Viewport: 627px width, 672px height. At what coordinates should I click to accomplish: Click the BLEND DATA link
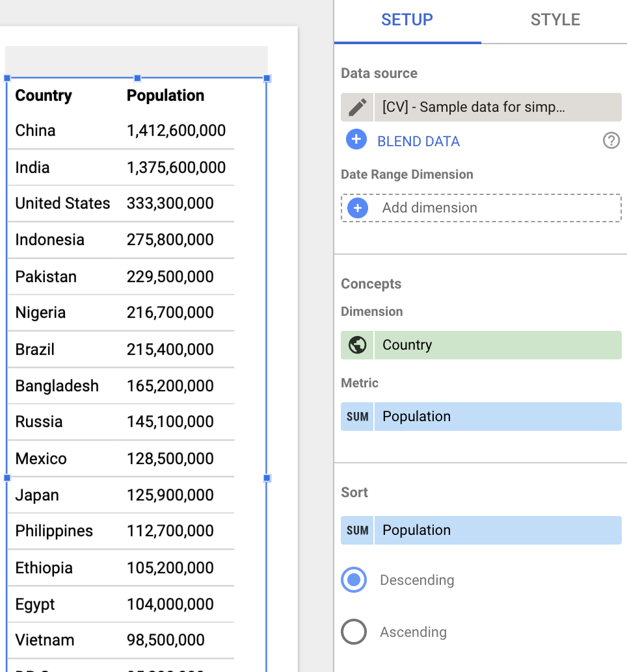(x=418, y=140)
